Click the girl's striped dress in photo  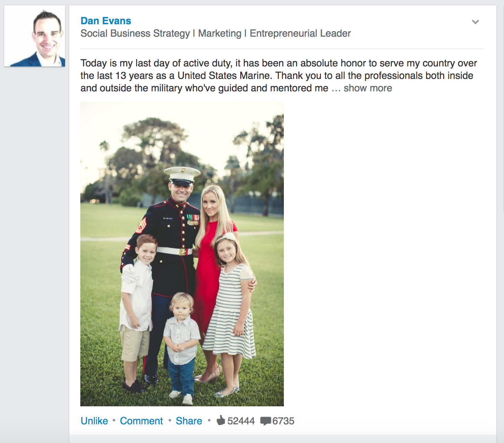229,311
